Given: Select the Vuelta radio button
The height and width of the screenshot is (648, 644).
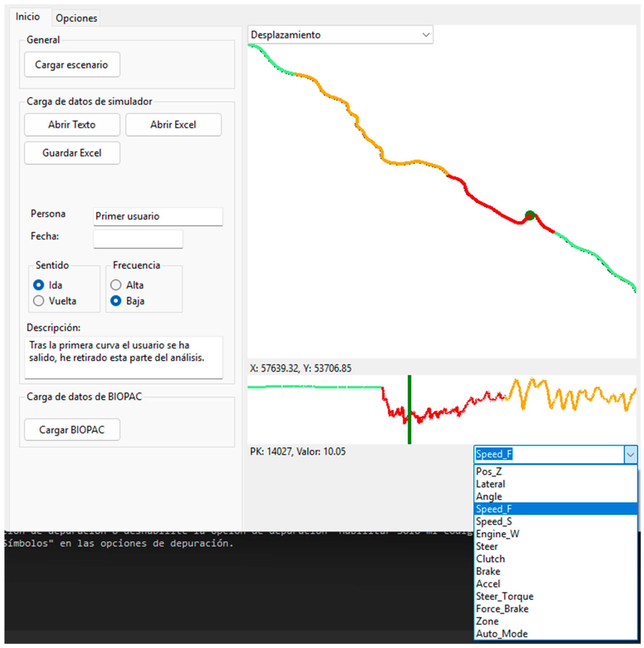Looking at the screenshot, I should (x=39, y=301).
